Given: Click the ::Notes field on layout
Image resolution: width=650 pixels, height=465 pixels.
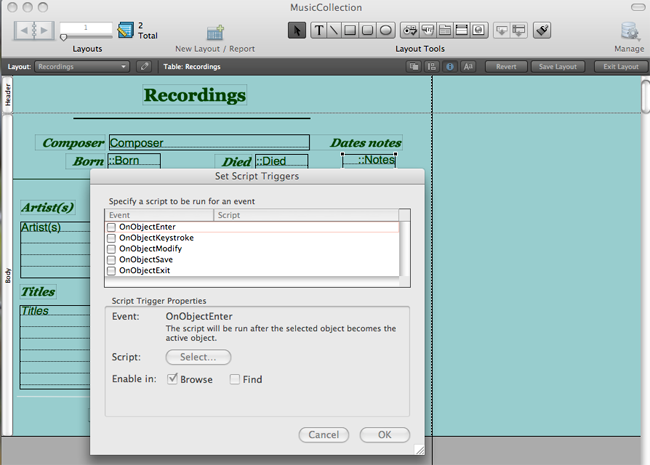Looking at the screenshot, I should [x=369, y=160].
